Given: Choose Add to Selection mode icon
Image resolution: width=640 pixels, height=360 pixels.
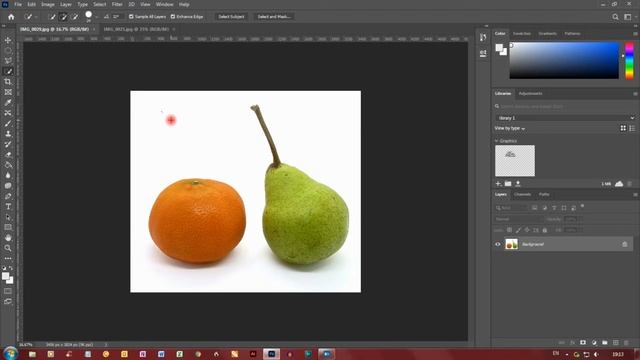Looking at the screenshot, I should click(x=63, y=17).
